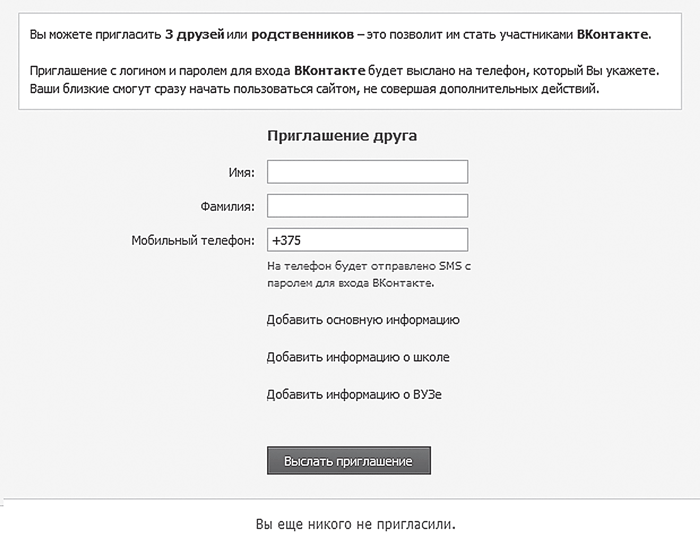
Task: Click the Имя input field
Action: [x=367, y=172]
